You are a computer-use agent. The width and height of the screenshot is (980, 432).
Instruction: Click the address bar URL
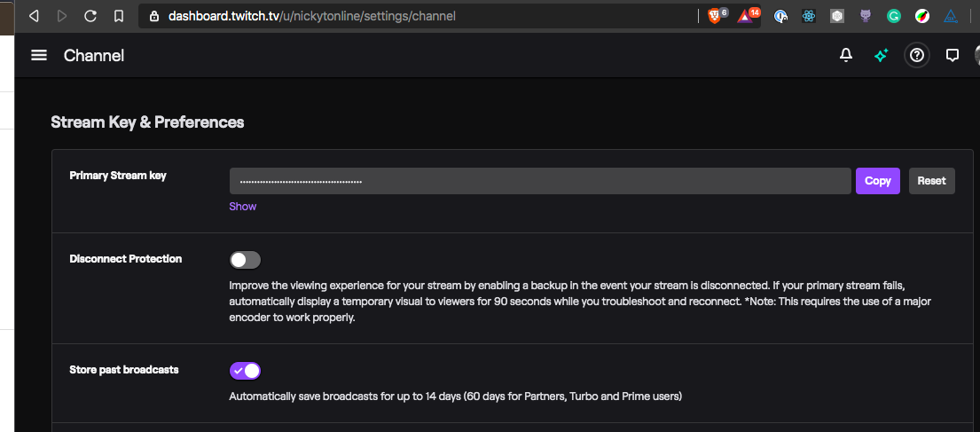[312, 16]
